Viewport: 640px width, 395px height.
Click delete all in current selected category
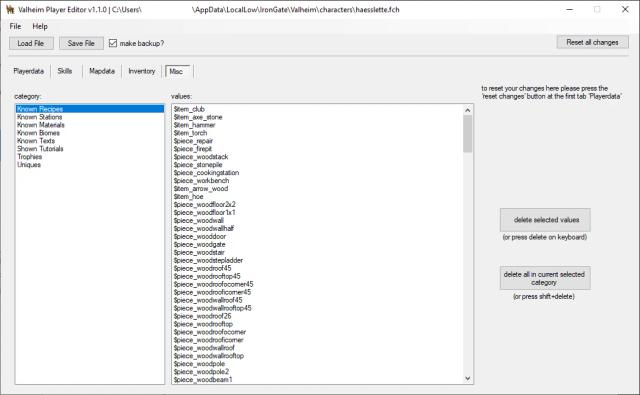coord(545,278)
